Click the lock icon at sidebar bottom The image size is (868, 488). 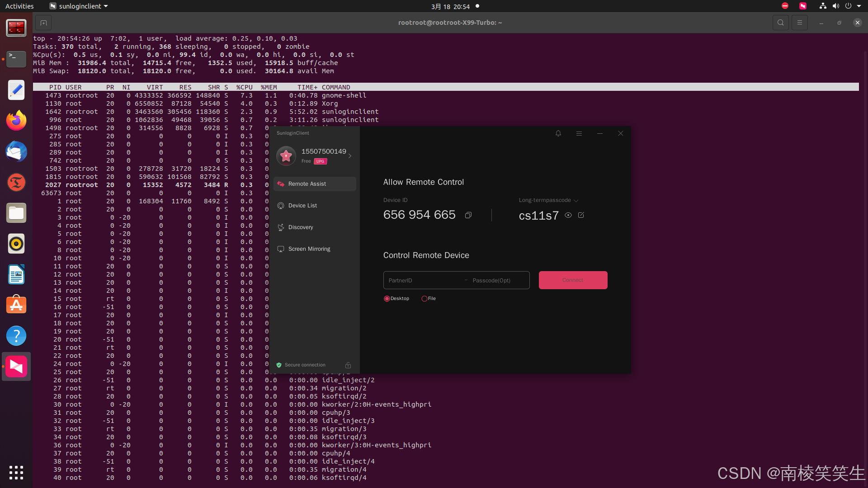point(348,365)
